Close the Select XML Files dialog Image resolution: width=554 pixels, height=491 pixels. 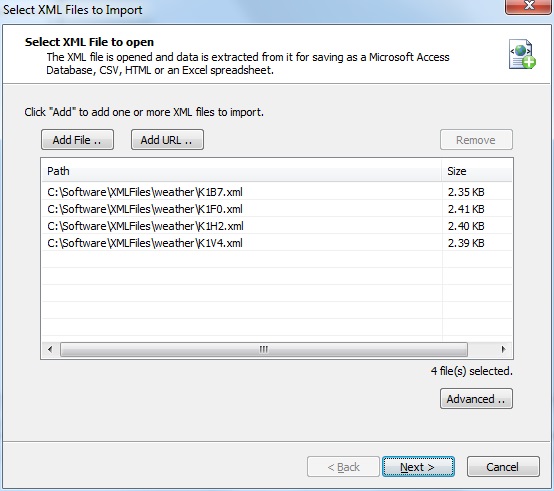(x=529, y=6)
